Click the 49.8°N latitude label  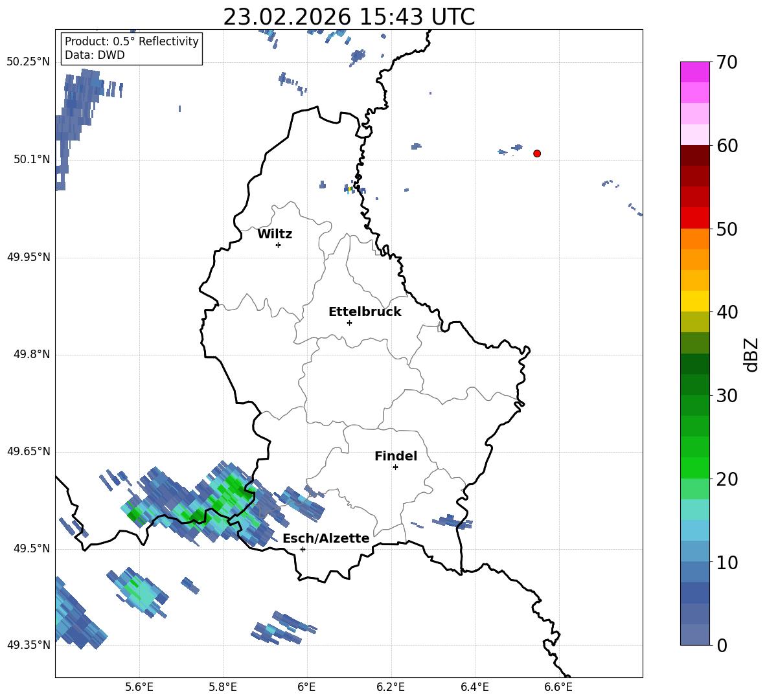(32, 354)
